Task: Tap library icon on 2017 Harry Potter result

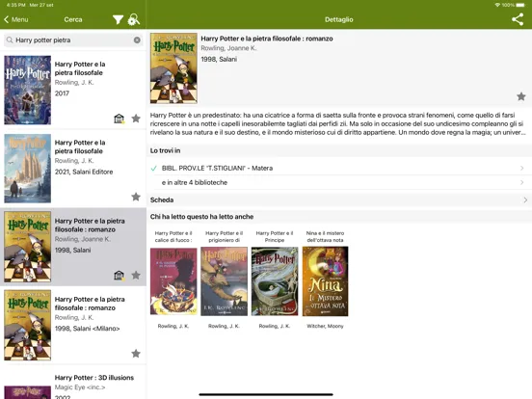Action: tap(119, 119)
